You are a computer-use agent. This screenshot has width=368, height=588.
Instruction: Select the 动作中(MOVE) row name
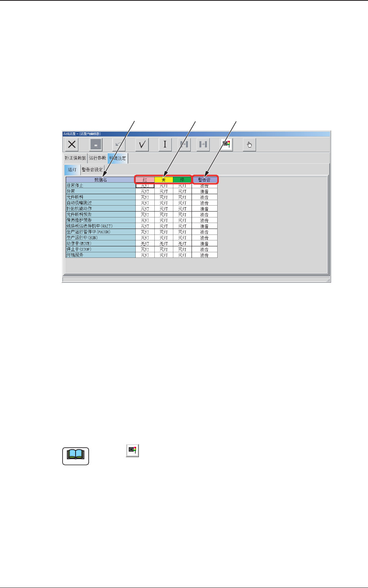(x=101, y=244)
